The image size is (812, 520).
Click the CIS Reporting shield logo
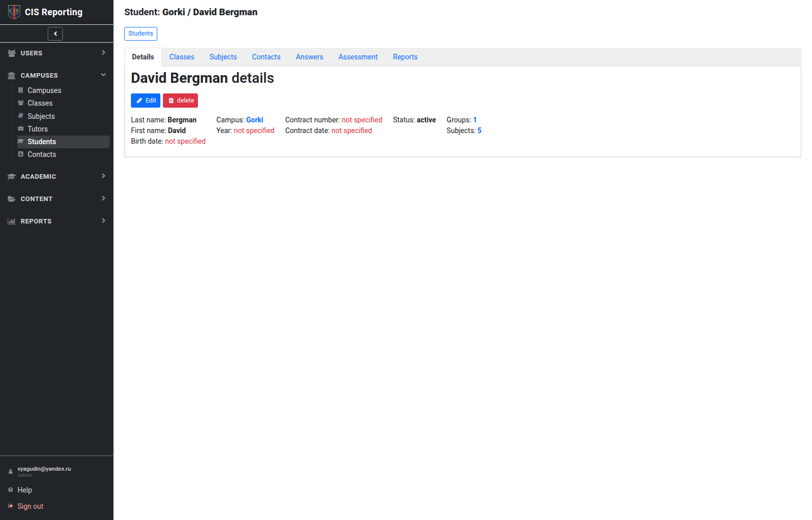[14, 12]
